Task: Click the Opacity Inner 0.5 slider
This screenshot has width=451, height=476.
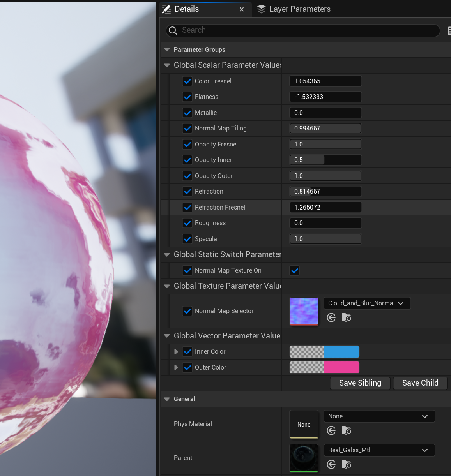Action: coord(325,160)
